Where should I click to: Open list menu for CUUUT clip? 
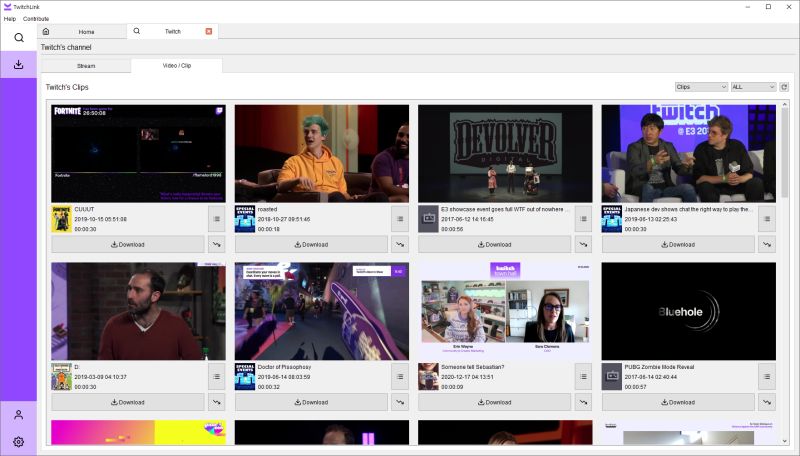[x=217, y=219]
